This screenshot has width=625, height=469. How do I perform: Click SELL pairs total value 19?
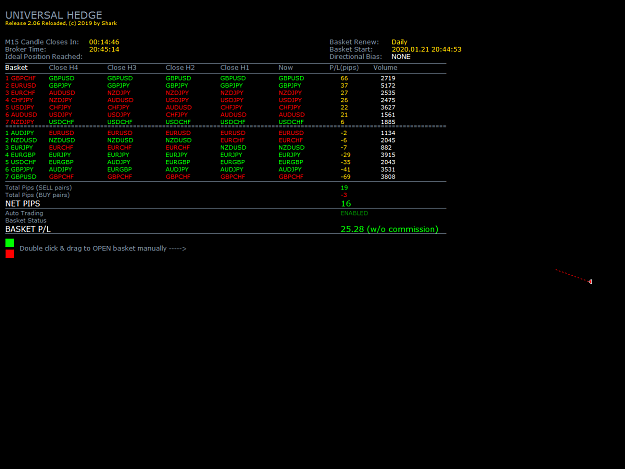344,188
